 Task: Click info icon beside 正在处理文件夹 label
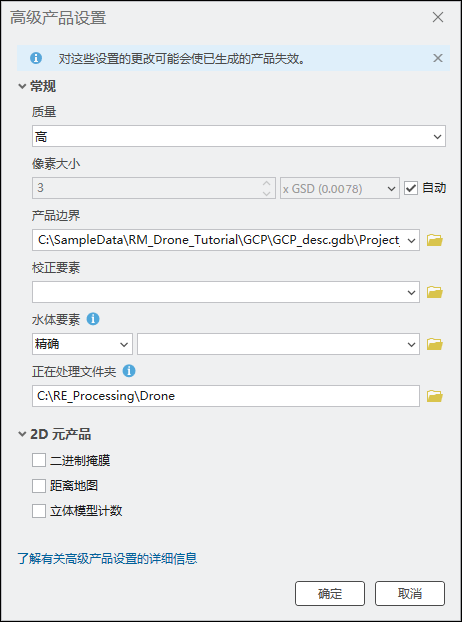pyautogui.click(x=129, y=371)
